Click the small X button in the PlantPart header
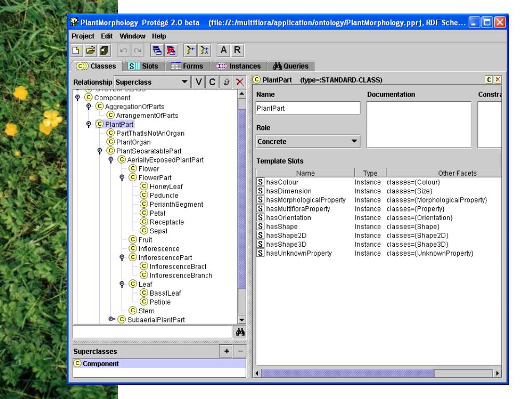This screenshot has height=399, width=532. coord(498,79)
